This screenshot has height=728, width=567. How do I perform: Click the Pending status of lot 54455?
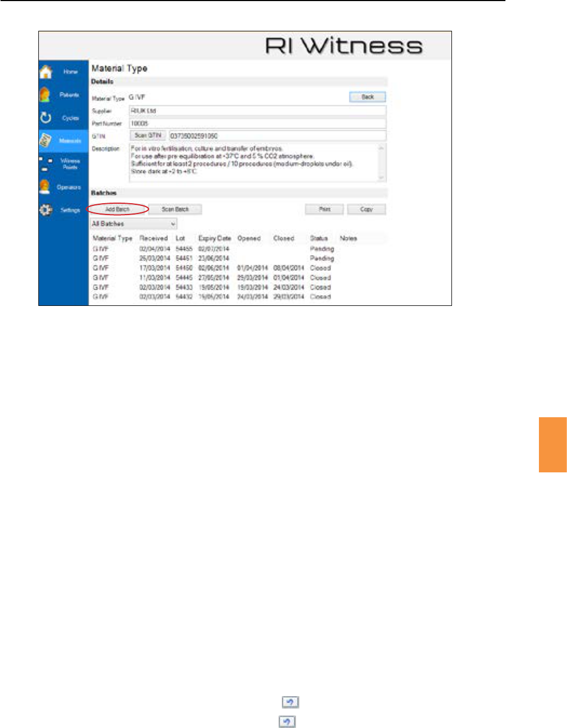[x=322, y=249]
